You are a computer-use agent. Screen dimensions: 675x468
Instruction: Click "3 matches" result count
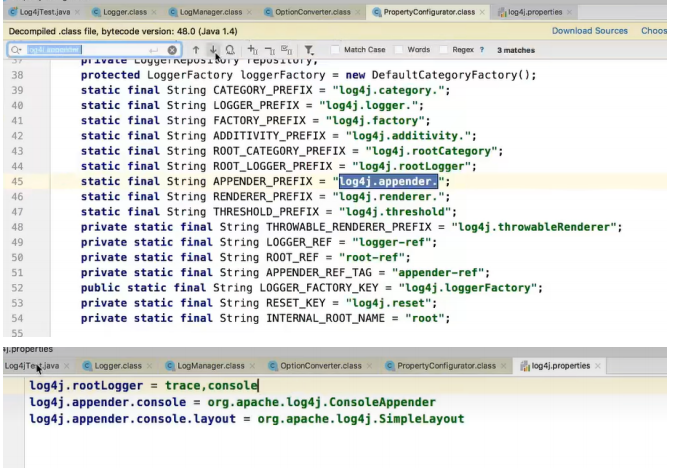pos(516,50)
